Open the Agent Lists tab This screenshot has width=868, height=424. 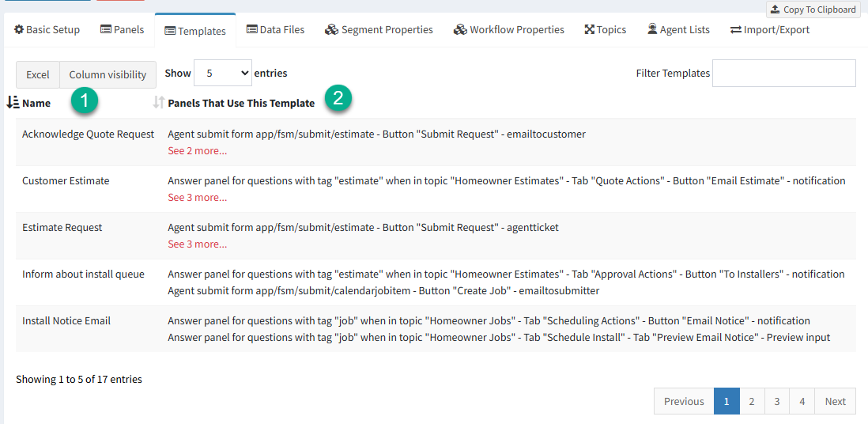679,29
